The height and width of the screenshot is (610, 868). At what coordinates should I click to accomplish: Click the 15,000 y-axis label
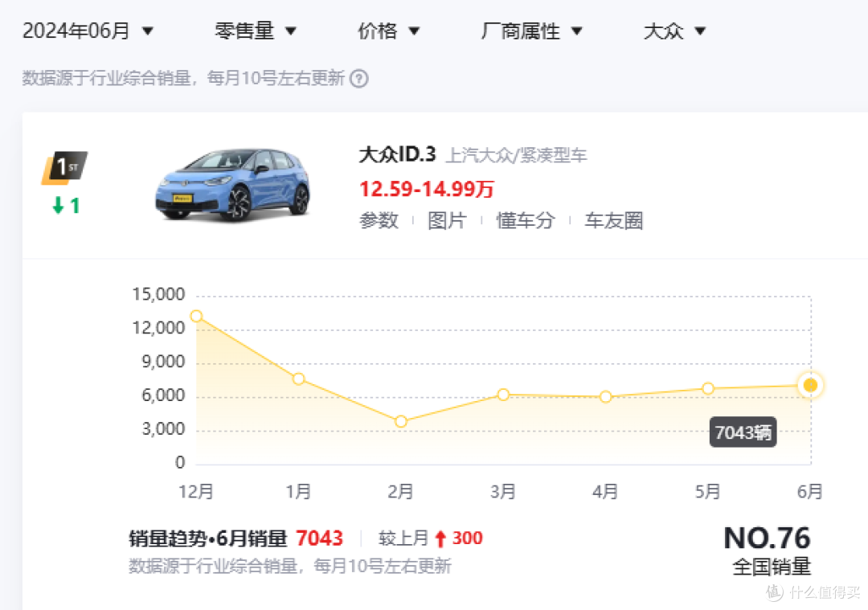(x=158, y=294)
